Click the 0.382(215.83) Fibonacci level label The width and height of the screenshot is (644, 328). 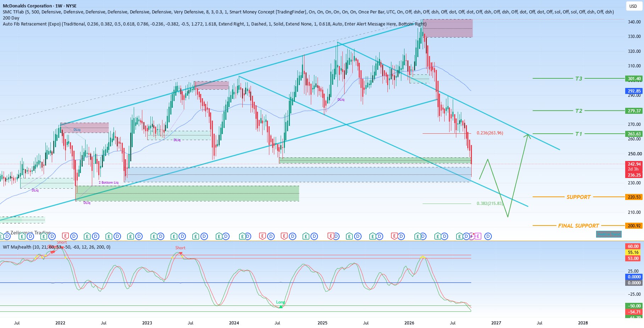[490, 204]
